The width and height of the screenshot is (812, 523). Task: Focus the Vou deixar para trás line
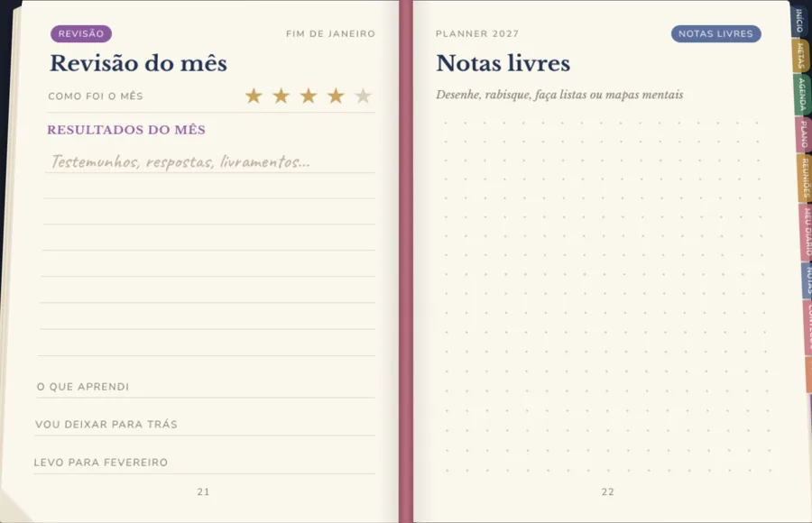(205, 425)
